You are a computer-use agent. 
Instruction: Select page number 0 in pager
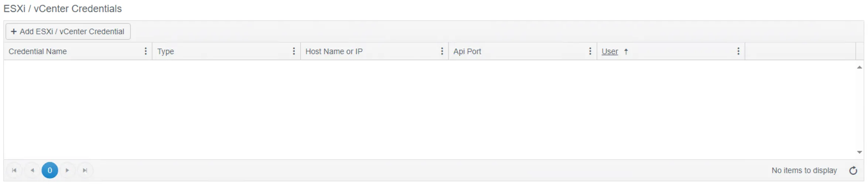pos(50,170)
